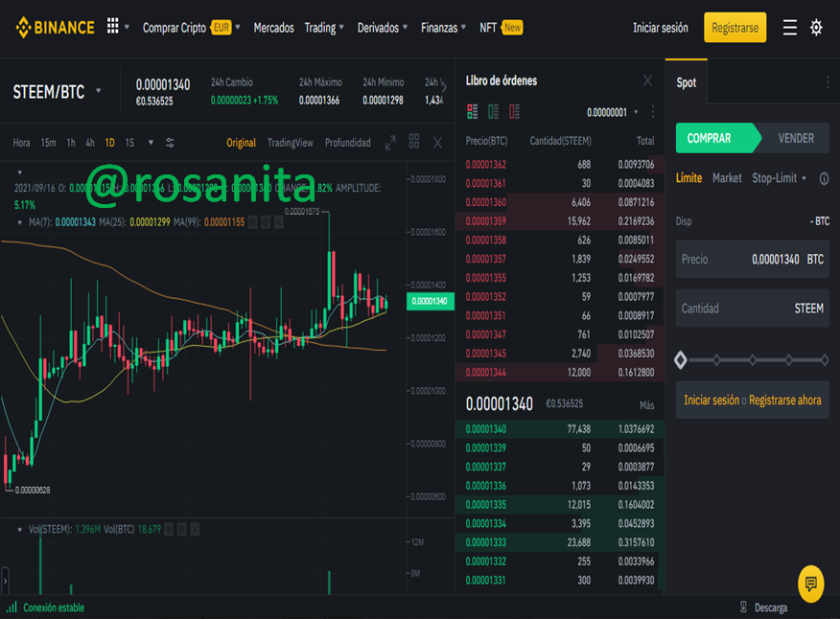Click Más in the order book
Screen dimensions: 840x619
click(x=646, y=405)
